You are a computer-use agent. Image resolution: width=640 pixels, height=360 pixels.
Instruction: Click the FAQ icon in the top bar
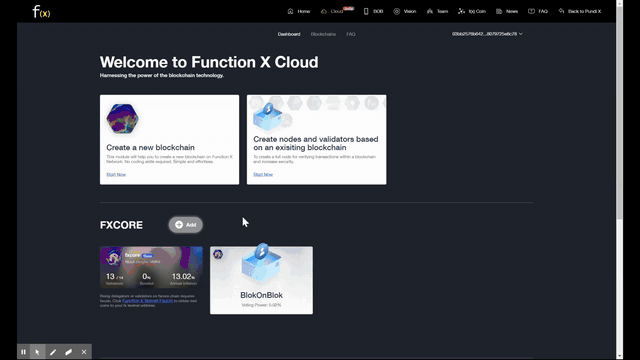[531, 11]
